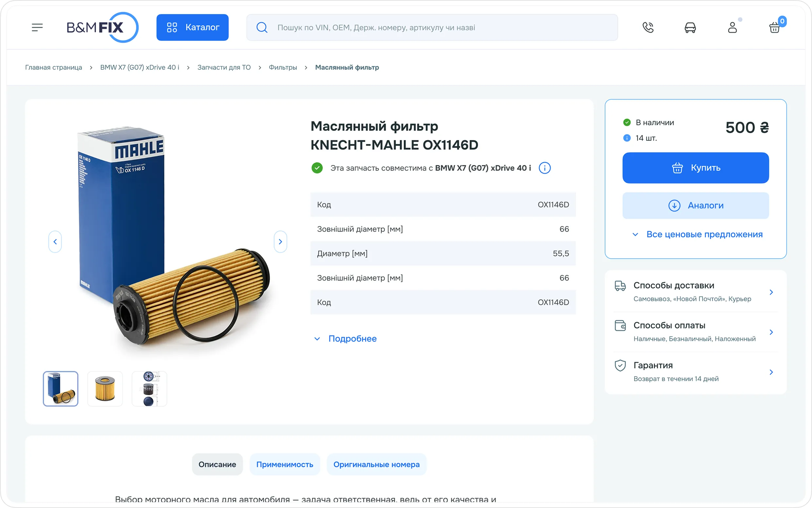Click the Аналоги button
The height and width of the screenshot is (508, 812).
pyautogui.click(x=695, y=205)
